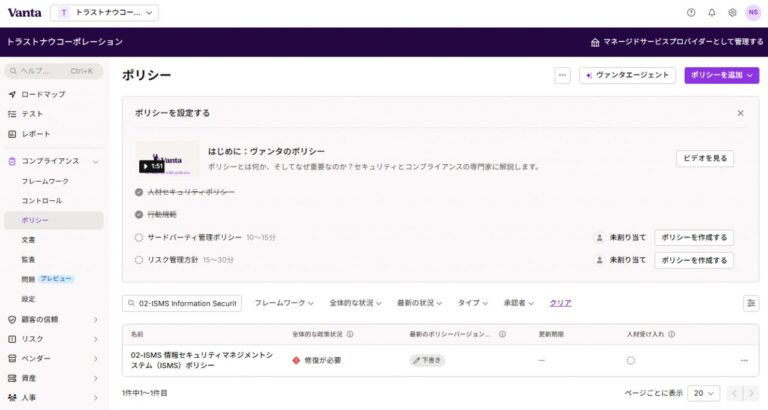The width and height of the screenshot is (768, 410).
Task: Click the コンプライアンス clipboard icon
Action: pyautogui.click(x=12, y=161)
